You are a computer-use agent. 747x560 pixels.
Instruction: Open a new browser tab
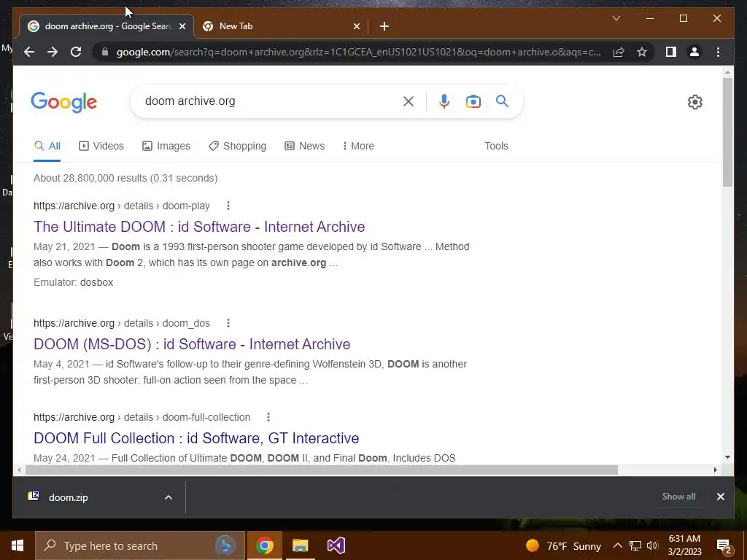point(384,26)
